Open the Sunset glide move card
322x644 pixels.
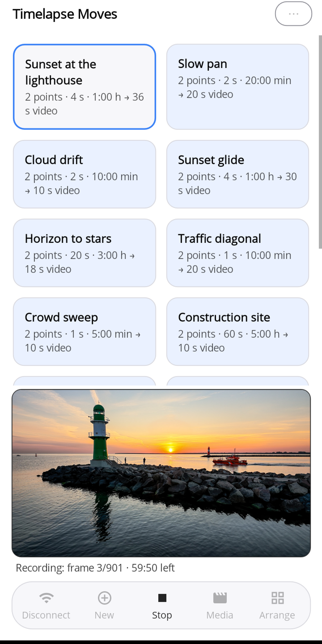237,174
